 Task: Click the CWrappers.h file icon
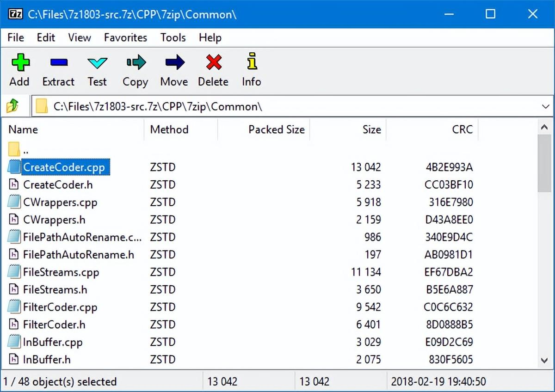(x=14, y=220)
